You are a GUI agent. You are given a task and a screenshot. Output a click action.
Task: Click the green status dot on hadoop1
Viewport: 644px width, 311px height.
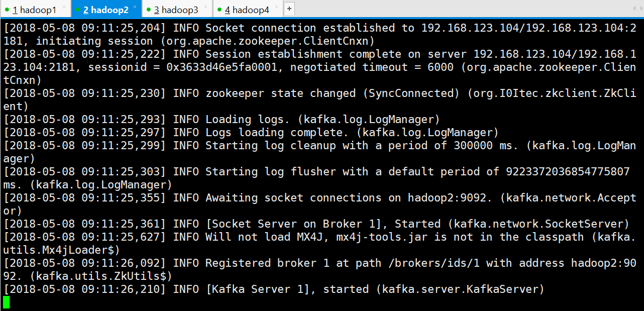[7, 10]
